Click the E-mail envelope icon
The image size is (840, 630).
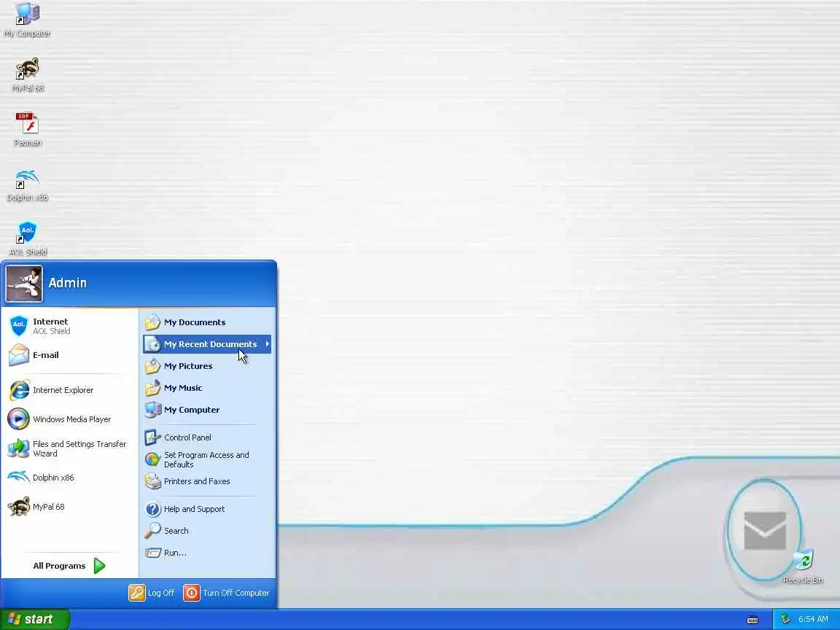(19, 355)
